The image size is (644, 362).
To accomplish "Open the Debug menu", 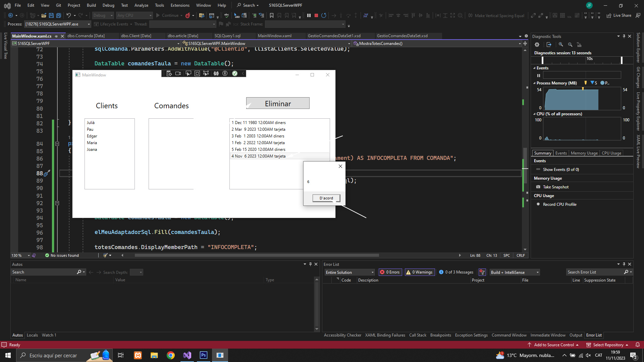I will 108,5.
